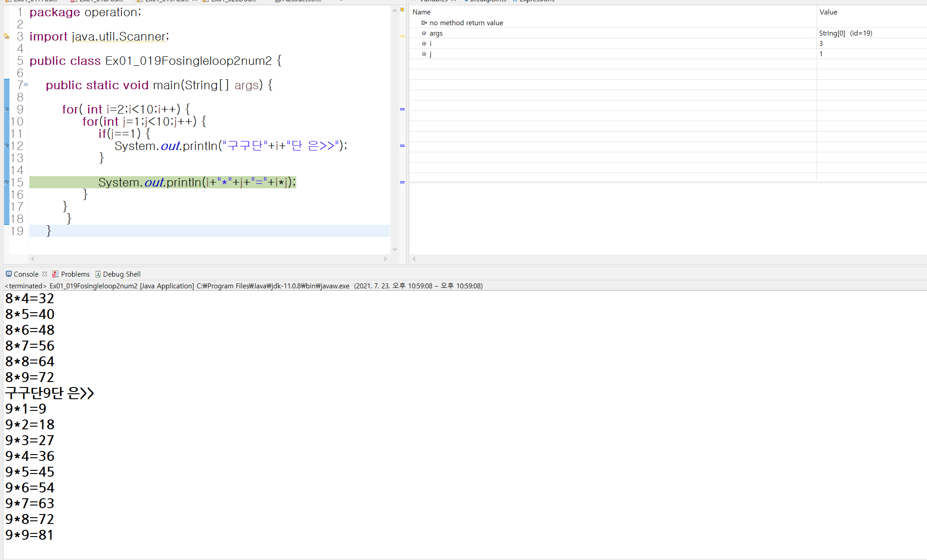The image size is (927, 560).
Task: Switch to the Problems tab
Action: coord(75,274)
